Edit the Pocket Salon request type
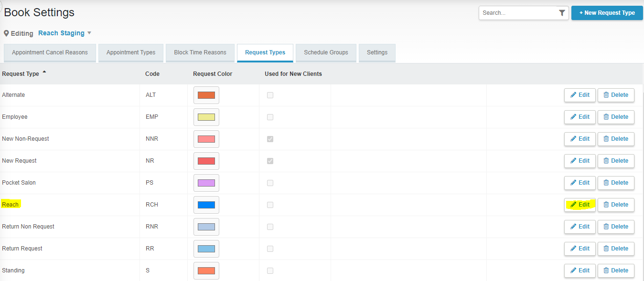The height and width of the screenshot is (281, 644). click(x=580, y=183)
